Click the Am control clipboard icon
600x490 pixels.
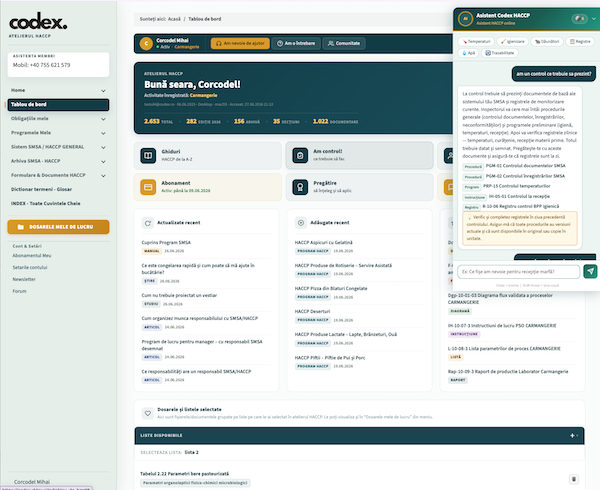click(300, 156)
